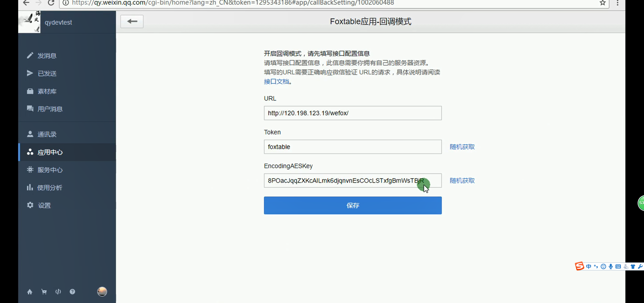644x303 pixels.
Task: Select 应用中心 in the sidebar
Action: (x=67, y=152)
